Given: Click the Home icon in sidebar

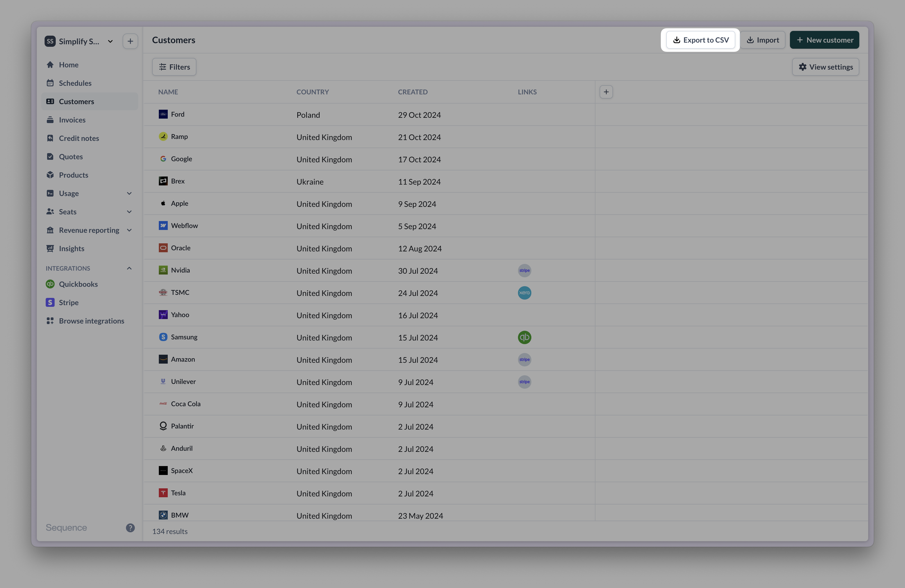Looking at the screenshot, I should [x=50, y=65].
